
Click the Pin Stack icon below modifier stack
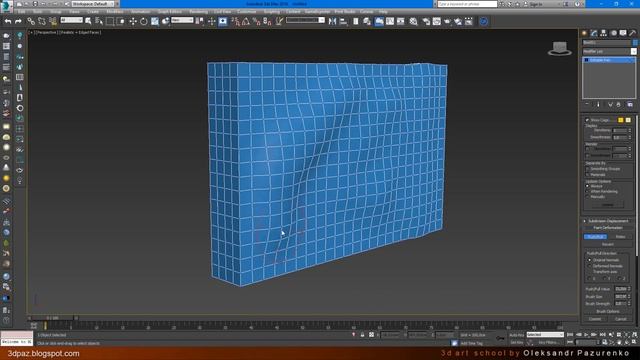[x=587, y=104]
